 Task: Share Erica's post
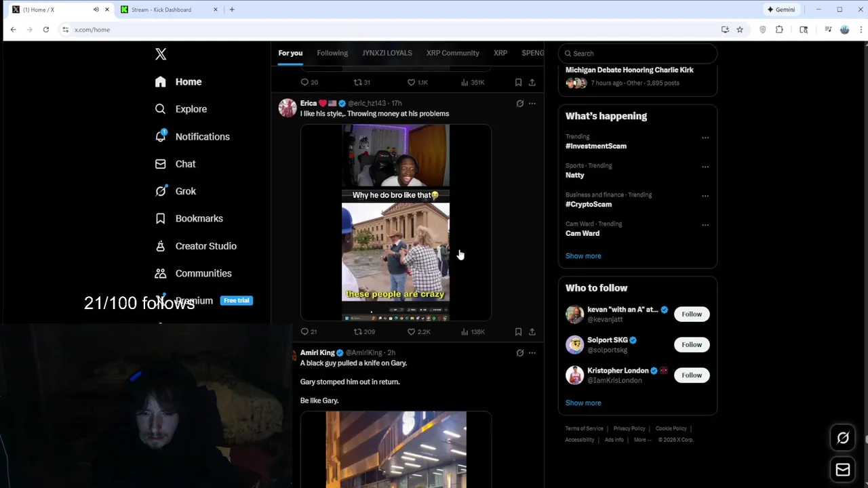pos(532,331)
